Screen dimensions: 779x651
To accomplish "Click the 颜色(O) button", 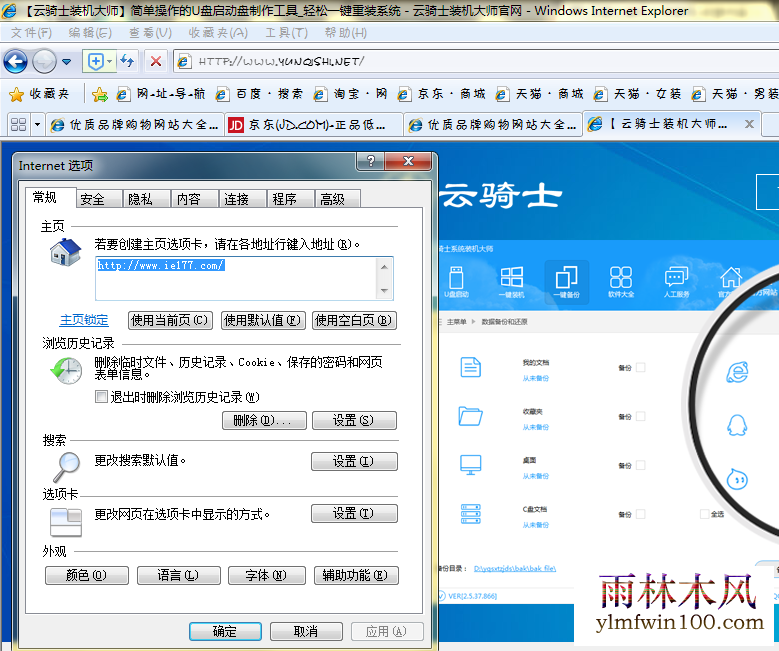I will coord(87,575).
